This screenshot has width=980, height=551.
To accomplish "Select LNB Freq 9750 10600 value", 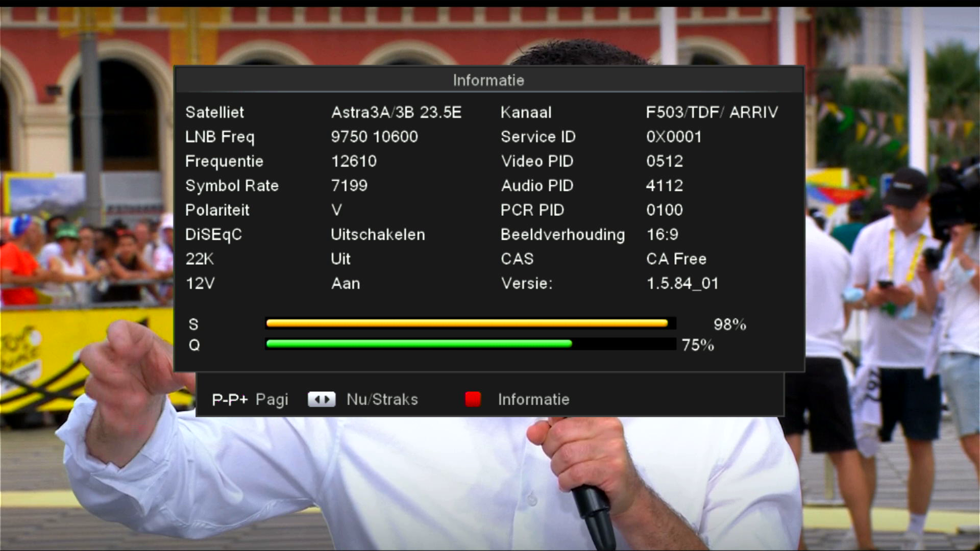I will tap(374, 136).
